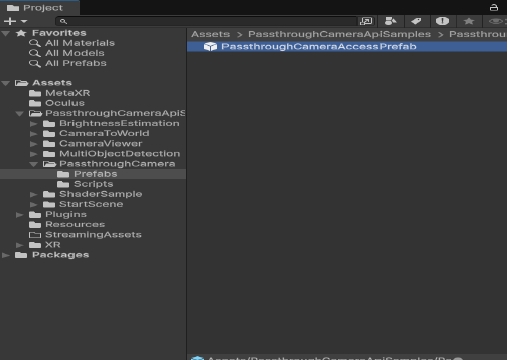Select All Prefabs saved search
508x360 pixels.
(x=76, y=63)
